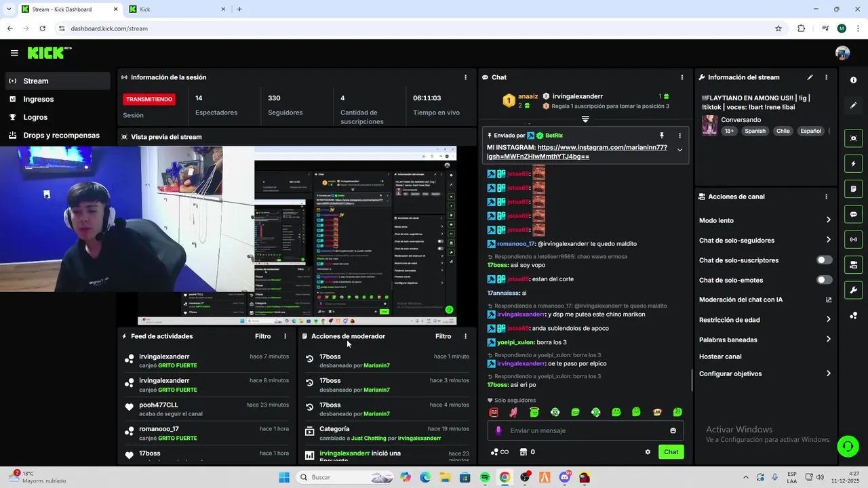Click the purple microphone icon in message box
Image resolution: width=868 pixels, height=488 pixels.
coord(498,430)
